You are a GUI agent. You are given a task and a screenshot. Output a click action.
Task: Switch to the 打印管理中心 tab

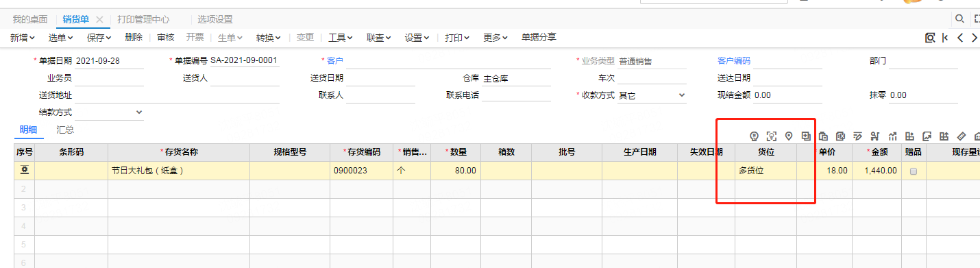pyautogui.click(x=143, y=19)
